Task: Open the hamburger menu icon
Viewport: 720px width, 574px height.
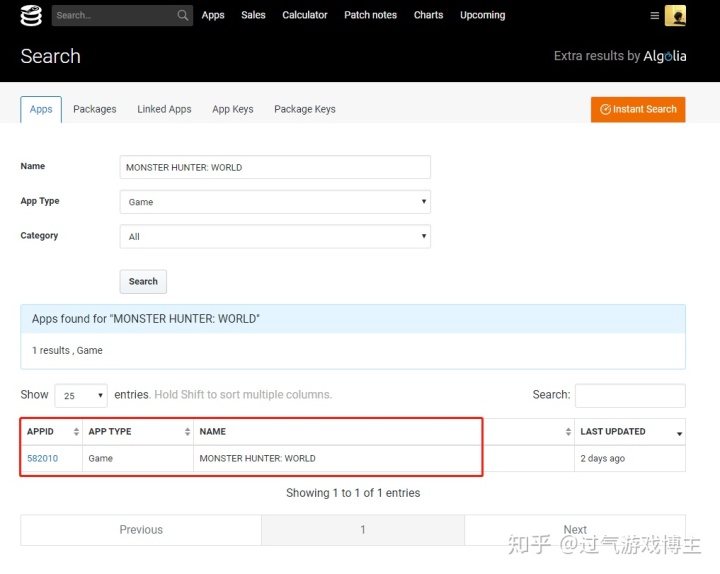Action: click(655, 16)
